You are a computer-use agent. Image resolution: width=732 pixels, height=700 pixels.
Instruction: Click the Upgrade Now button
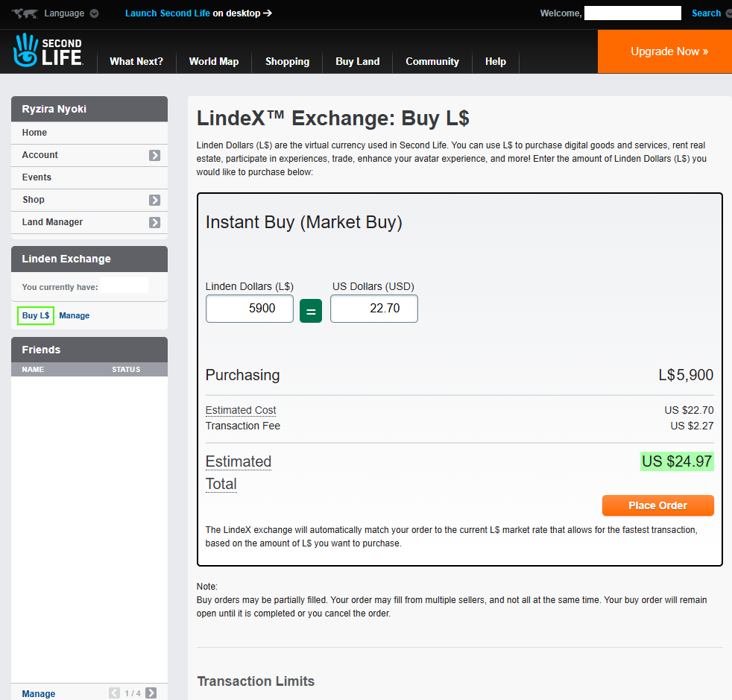(665, 51)
